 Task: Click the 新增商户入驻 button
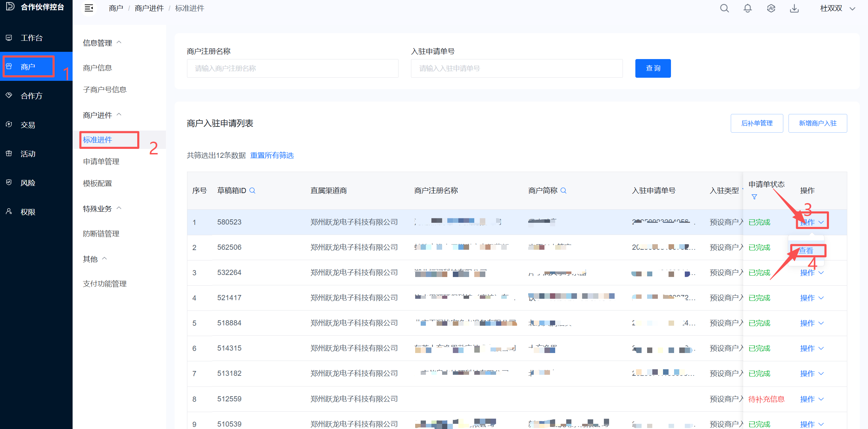click(818, 123)
